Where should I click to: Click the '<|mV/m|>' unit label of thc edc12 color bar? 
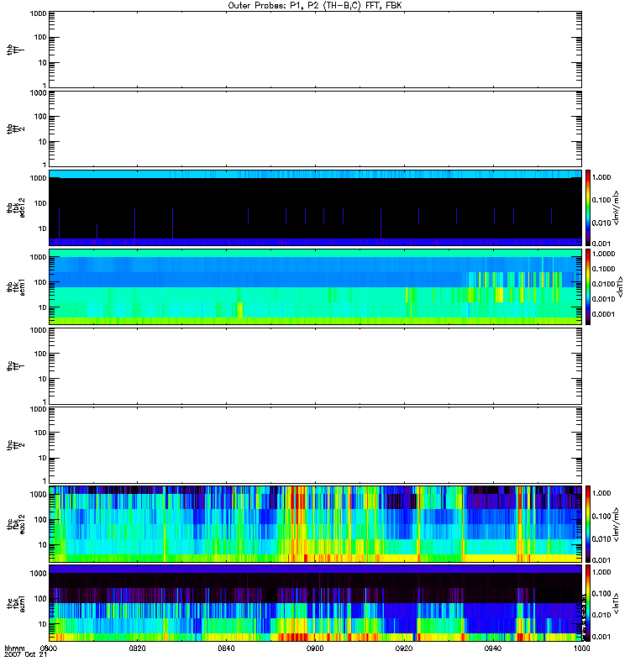[x=617, y=524]
